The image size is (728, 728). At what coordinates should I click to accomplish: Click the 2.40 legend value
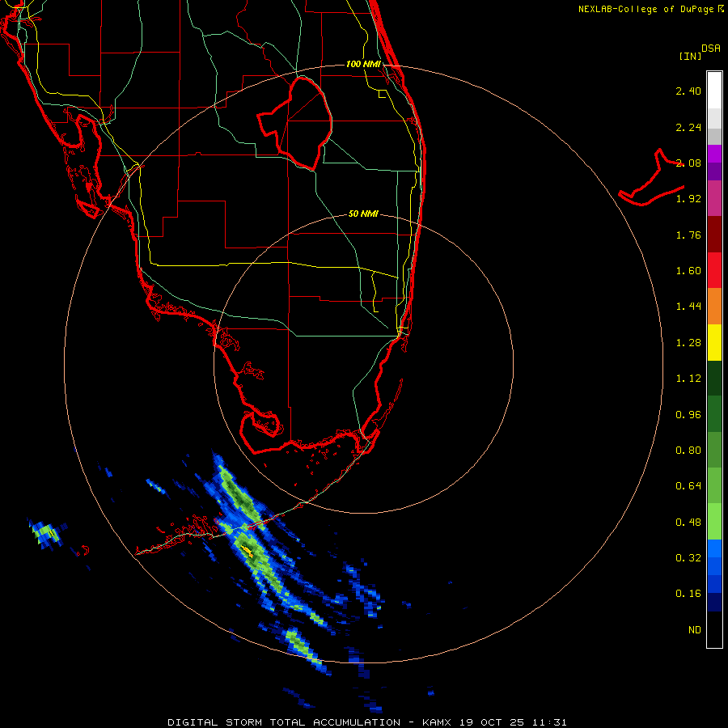click(x=688, y=91)
